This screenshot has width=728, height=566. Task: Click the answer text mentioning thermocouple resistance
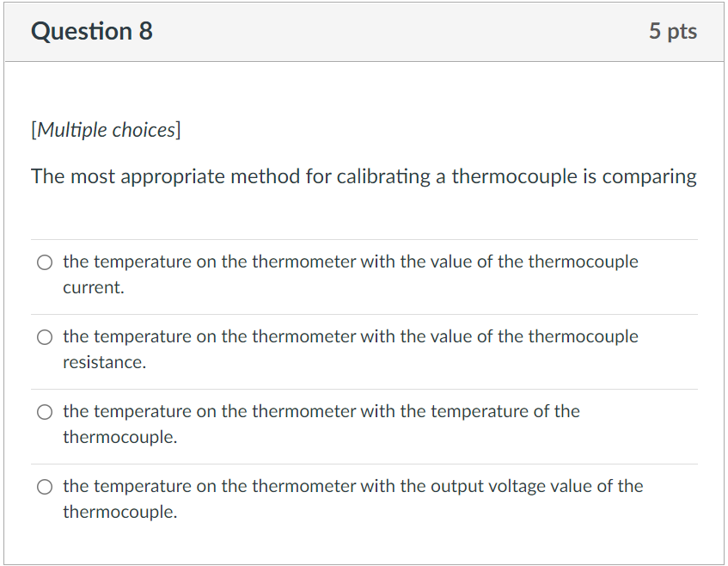tap(350, 337)
